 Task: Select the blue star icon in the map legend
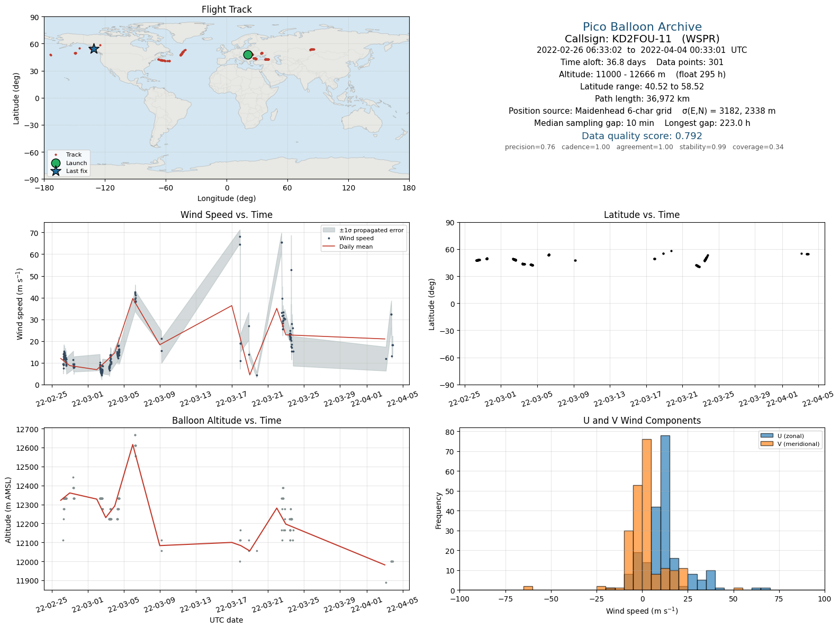click(x=56, y=171)
